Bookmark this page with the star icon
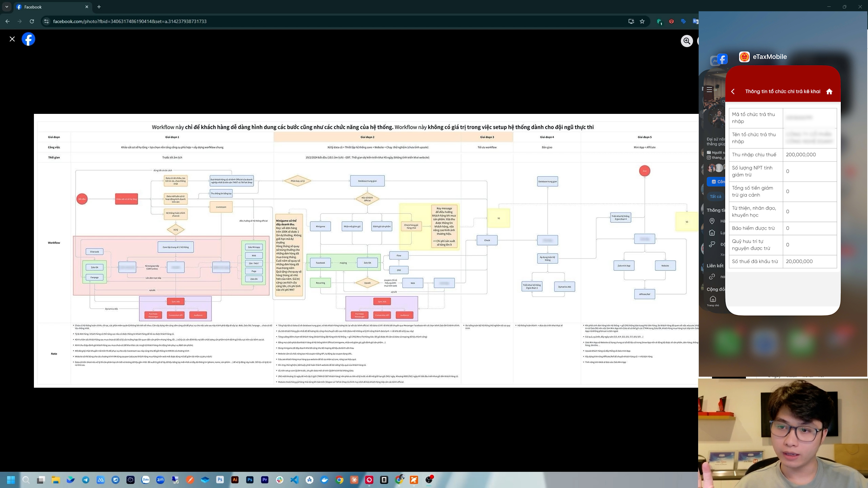 [x=642, y=21]
